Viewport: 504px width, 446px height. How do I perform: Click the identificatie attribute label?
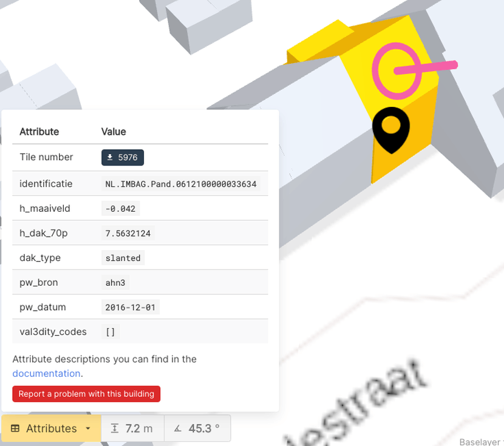(46, 184)
